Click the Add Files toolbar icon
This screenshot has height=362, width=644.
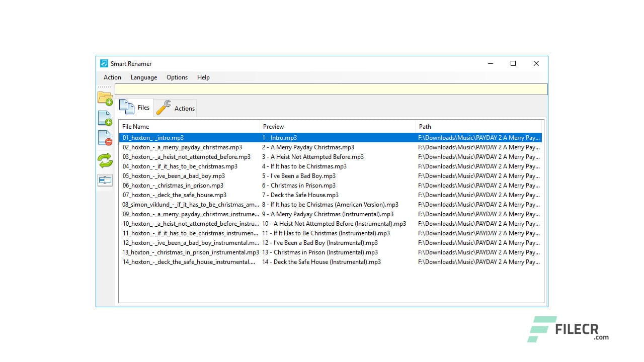tap(105, 117)
